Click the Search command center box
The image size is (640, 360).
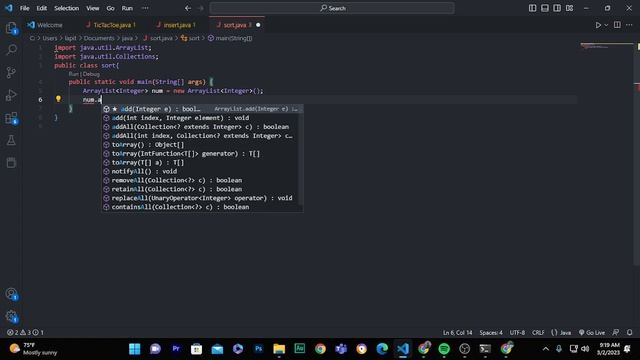click(332, 8)
